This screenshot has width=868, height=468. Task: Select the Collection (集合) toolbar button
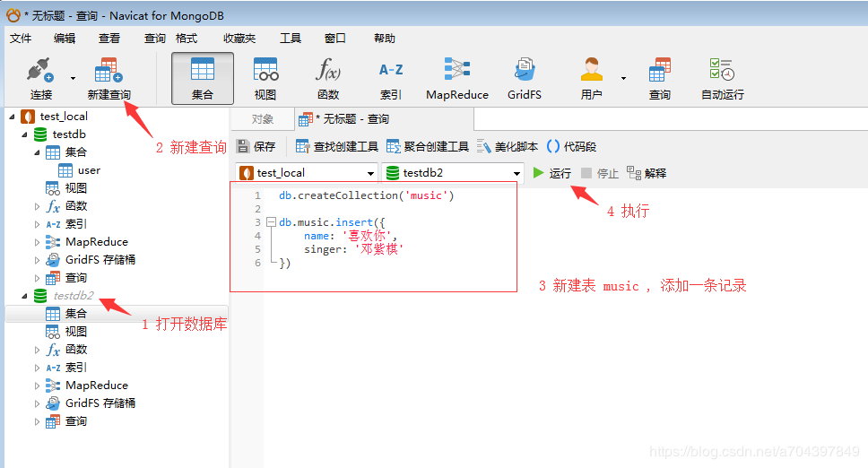point(203,79)
